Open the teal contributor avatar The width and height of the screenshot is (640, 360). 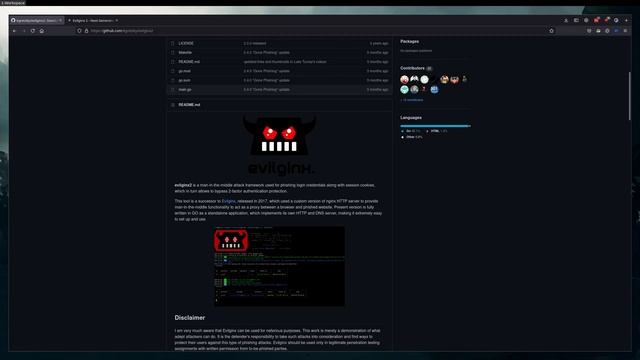click(x=404, y=89)
